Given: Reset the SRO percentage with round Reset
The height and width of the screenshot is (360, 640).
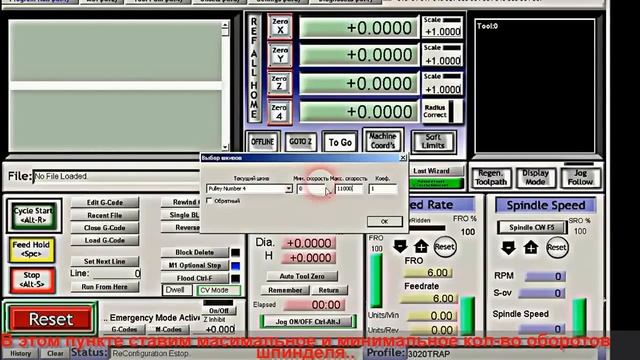Looking at the screenshot, I should (557, 247).
